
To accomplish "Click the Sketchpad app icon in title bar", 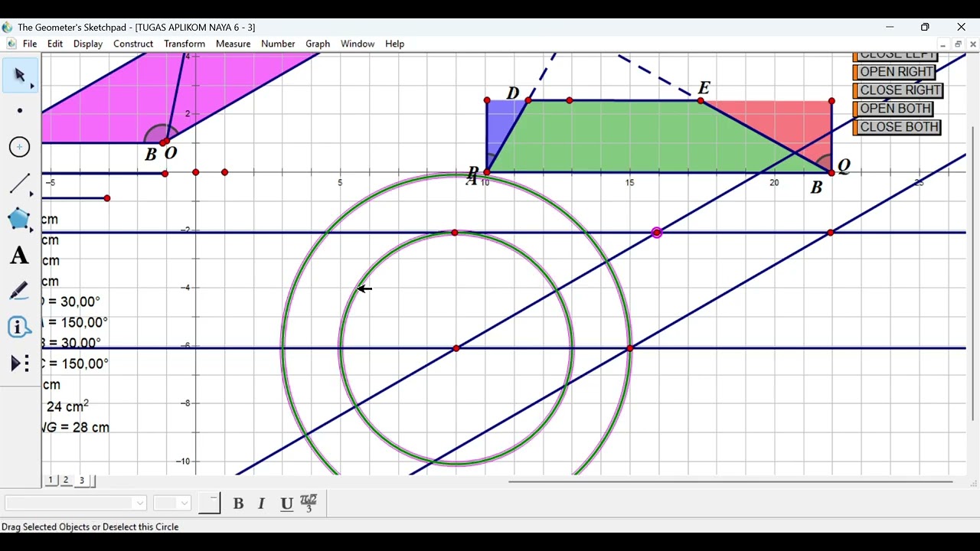I will [8, 28].
